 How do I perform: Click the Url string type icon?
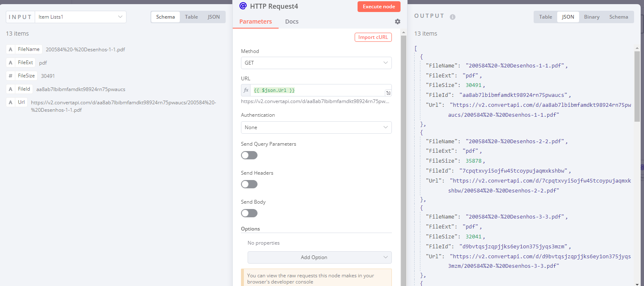point(10,102)
